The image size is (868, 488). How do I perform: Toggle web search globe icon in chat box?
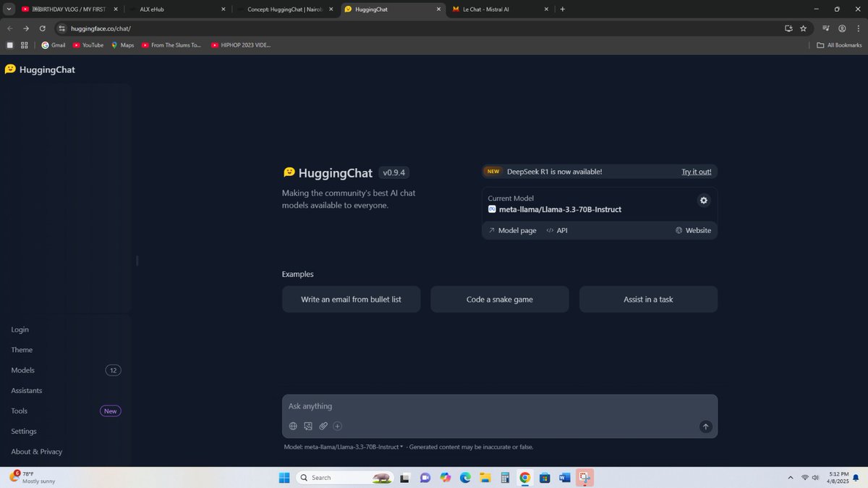click(x=293, y=426)
